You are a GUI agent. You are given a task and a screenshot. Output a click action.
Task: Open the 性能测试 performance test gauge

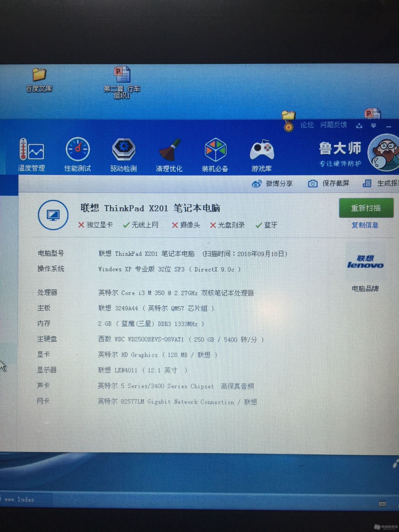77,155
